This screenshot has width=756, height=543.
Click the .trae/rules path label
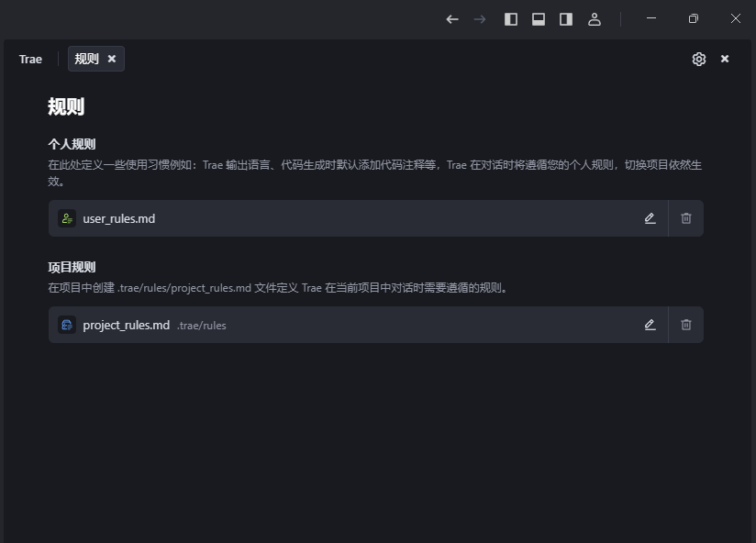[202, 326]
